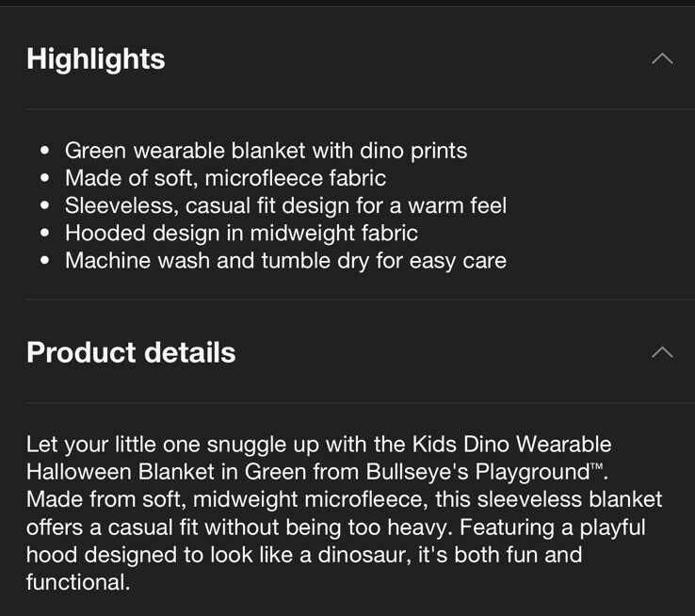Click the trademark symbol after Playground

tap(597, 466)
